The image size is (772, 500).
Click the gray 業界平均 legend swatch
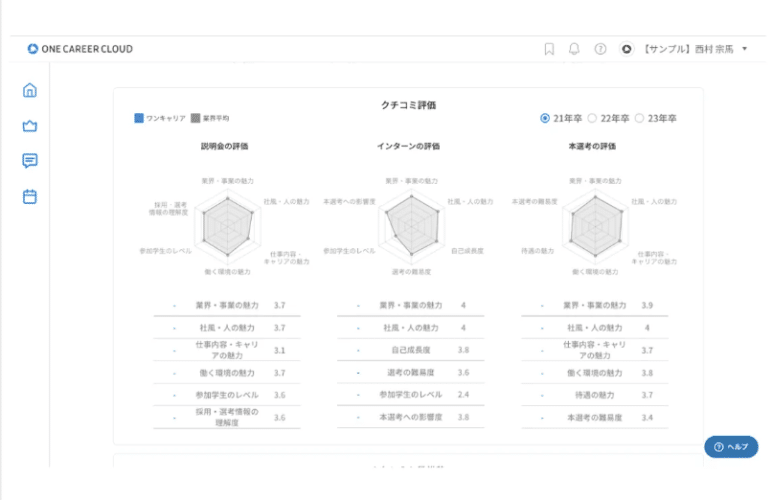(x=195, y=118)
